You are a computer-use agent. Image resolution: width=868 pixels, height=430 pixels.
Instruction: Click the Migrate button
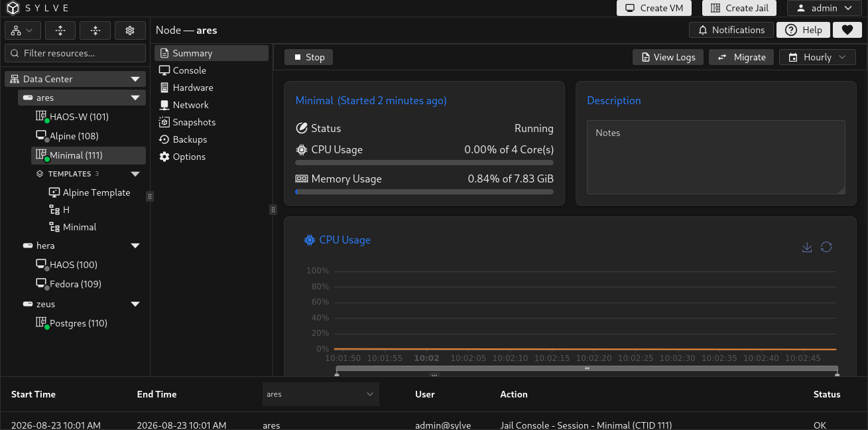click(741, 57)
